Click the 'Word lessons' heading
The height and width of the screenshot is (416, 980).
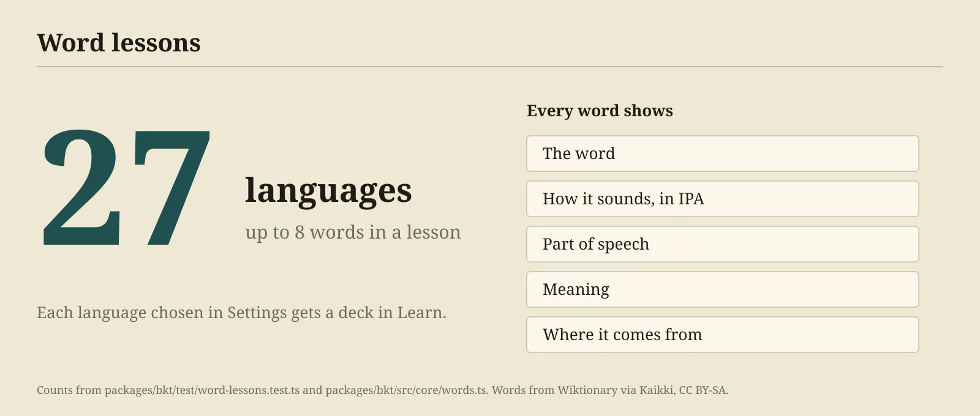119,43
